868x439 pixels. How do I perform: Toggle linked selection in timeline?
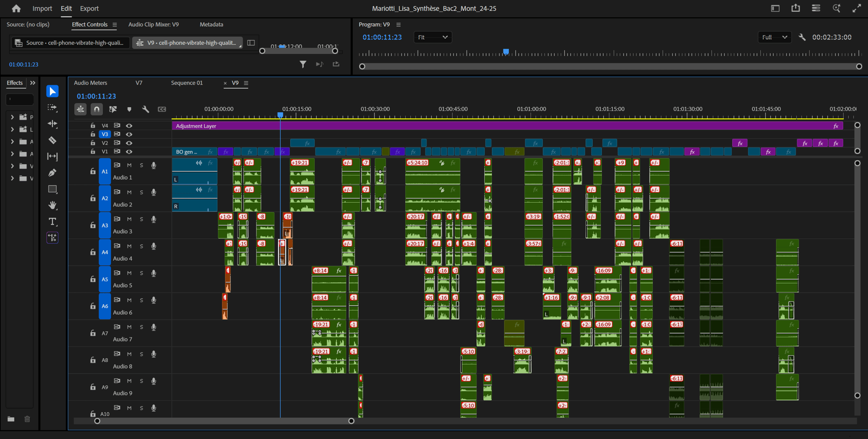pos(113,109)
